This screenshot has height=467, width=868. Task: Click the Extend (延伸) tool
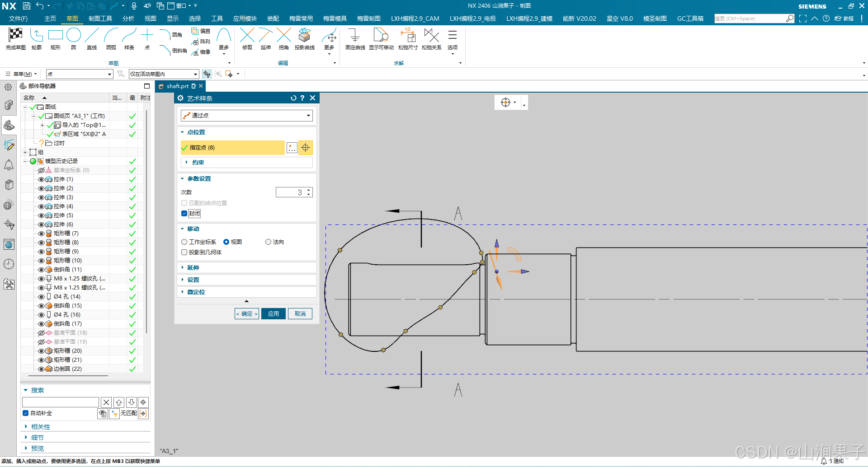pos(266,35)
